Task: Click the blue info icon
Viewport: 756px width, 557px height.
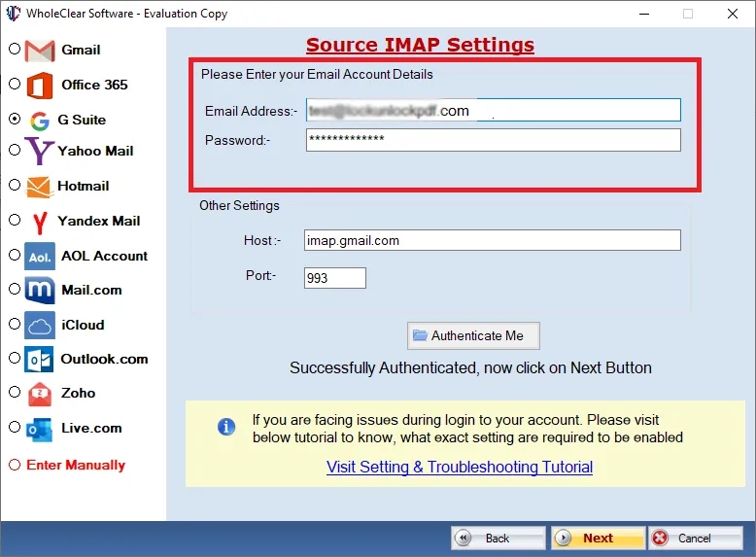Action: [226, 427]
